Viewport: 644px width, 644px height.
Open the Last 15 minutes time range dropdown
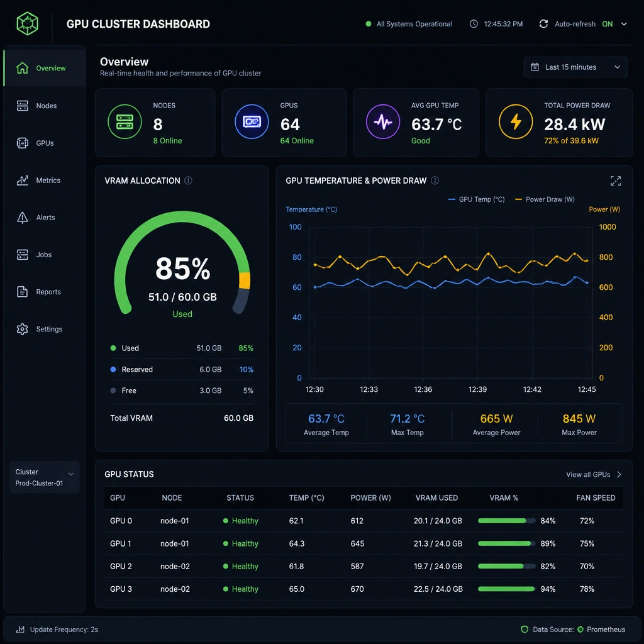coord(575,67)
